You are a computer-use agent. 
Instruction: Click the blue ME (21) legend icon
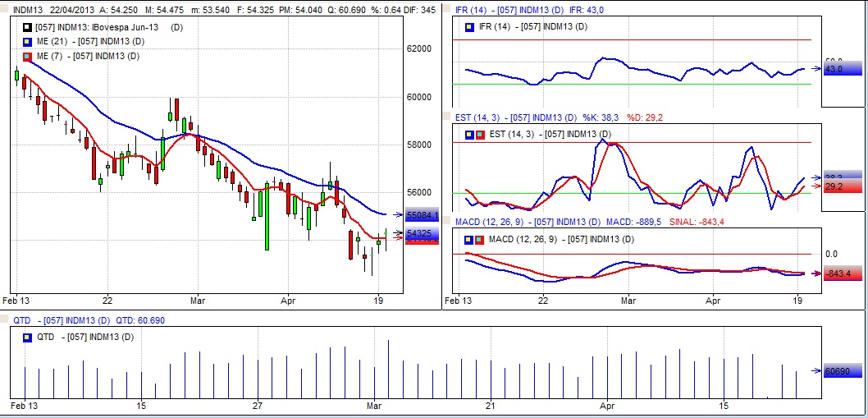pyautogui.click(x=28, y=41)
